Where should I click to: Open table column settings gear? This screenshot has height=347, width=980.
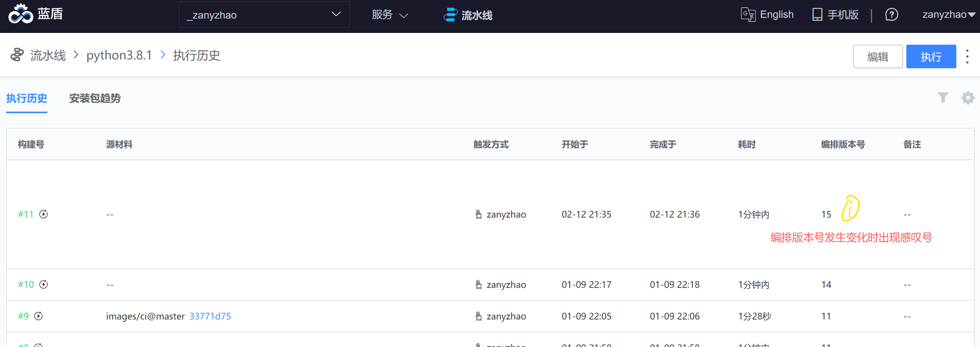click(968, 97)
